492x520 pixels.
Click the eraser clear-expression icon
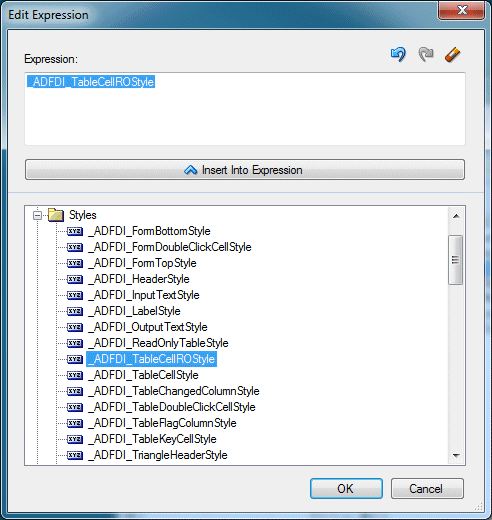click(453, 55)
